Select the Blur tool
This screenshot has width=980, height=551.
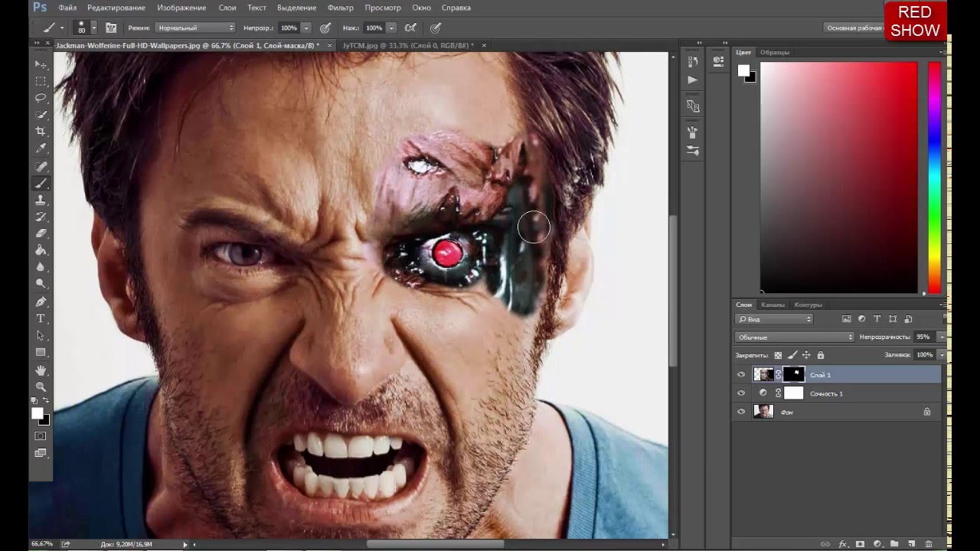pyautogui.click(x=41, y=267)
